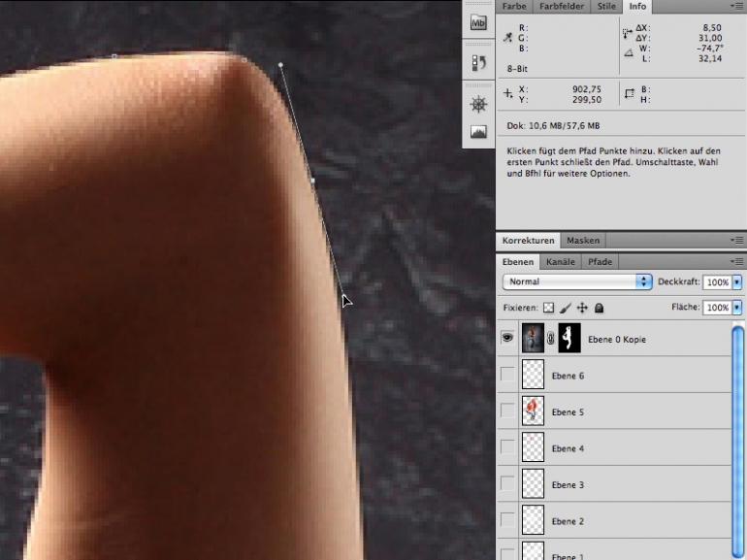This screenshot has height=560, width=747.
Task: Open the Fläche fill dropdown arrow
Action: coord(737,308)
